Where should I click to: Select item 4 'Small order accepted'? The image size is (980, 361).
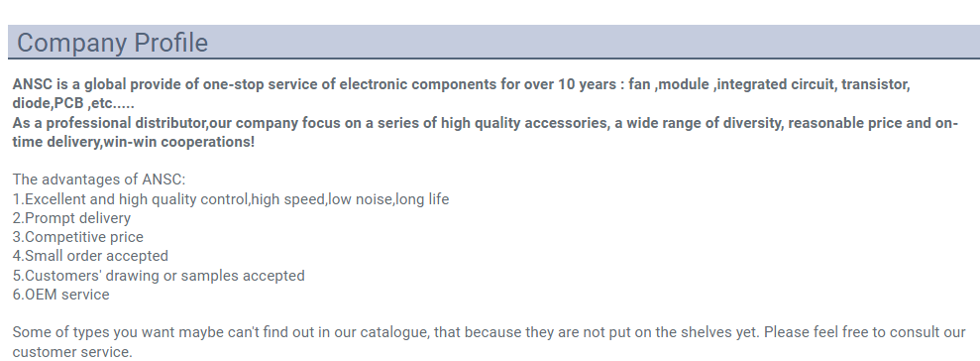click(x=90, y=256)
